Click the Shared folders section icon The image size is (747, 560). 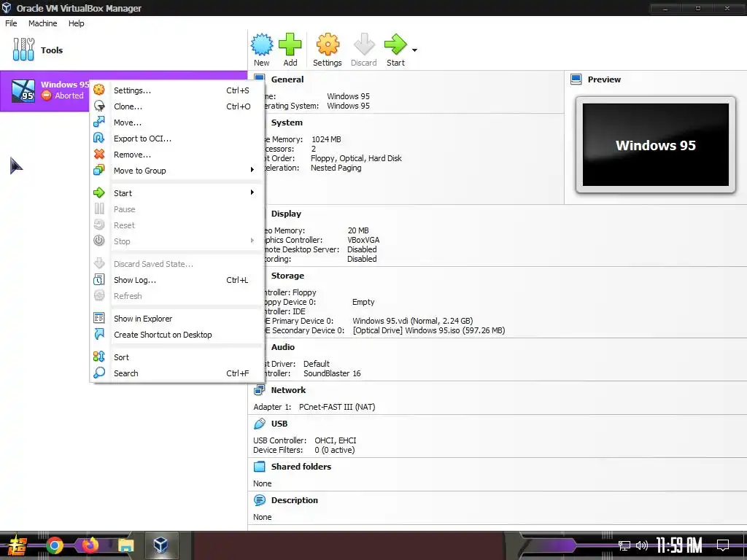coord(259,467)
